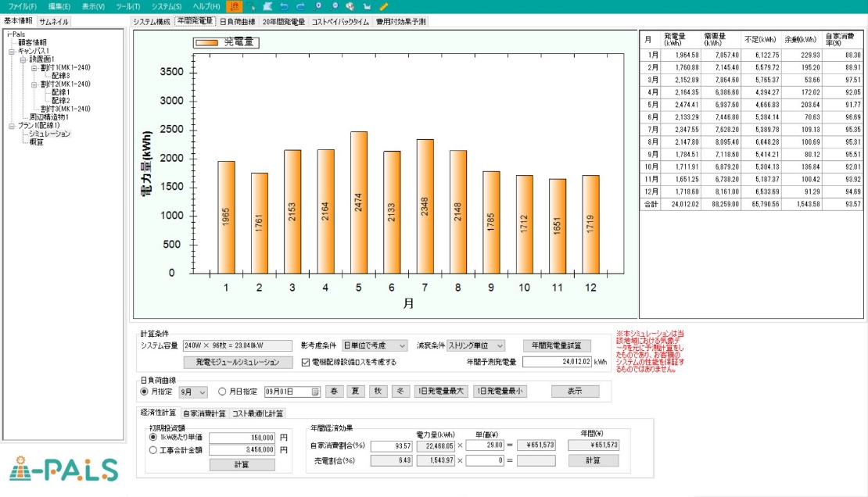Select the 工事合計金額 radio button
This screenshot has height=497, width=868.
pos(153,449)
